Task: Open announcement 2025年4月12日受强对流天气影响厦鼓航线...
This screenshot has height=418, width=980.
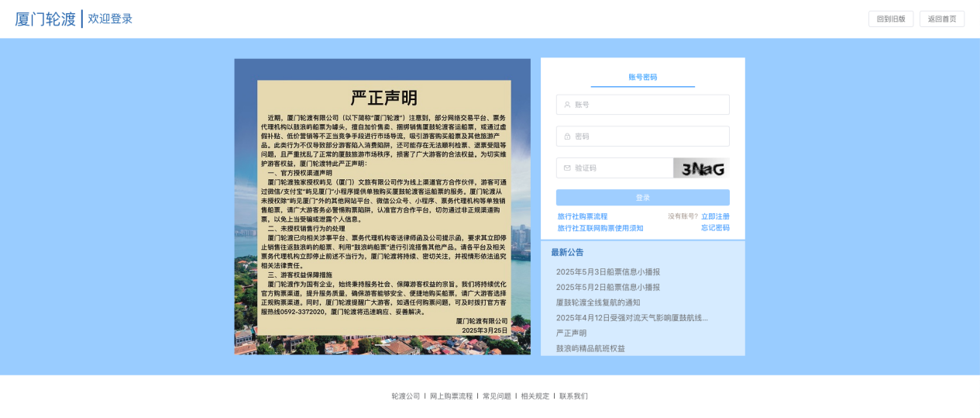Action: (x=632, y=318)
